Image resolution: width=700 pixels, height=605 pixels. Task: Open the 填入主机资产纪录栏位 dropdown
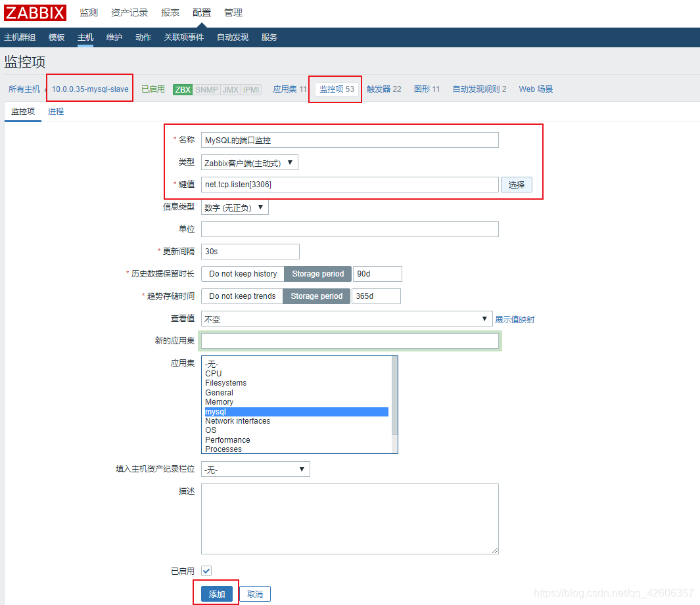click(256, 470)
